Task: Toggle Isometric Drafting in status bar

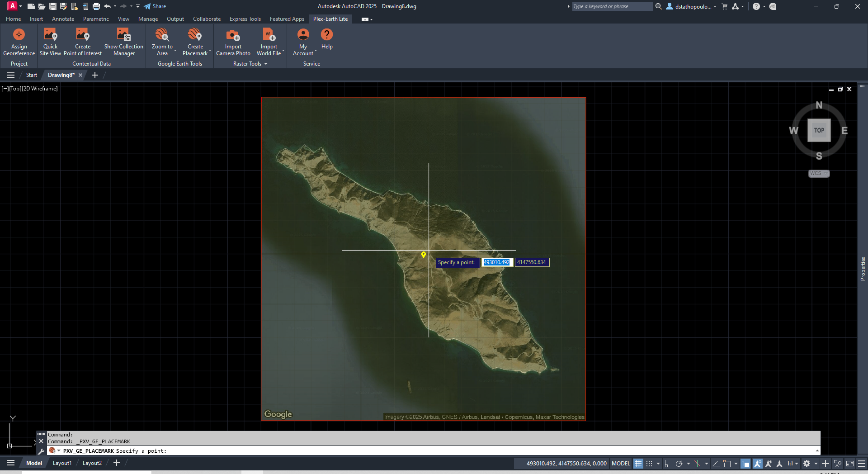Action: [x=697, y=463]
